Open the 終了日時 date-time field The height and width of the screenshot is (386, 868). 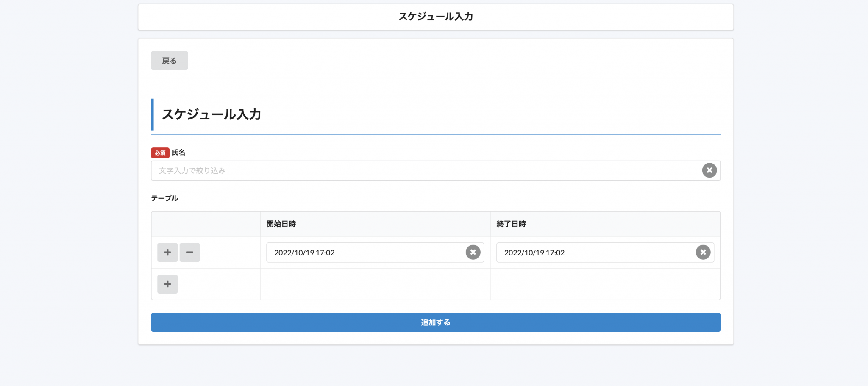coord(593,253)
